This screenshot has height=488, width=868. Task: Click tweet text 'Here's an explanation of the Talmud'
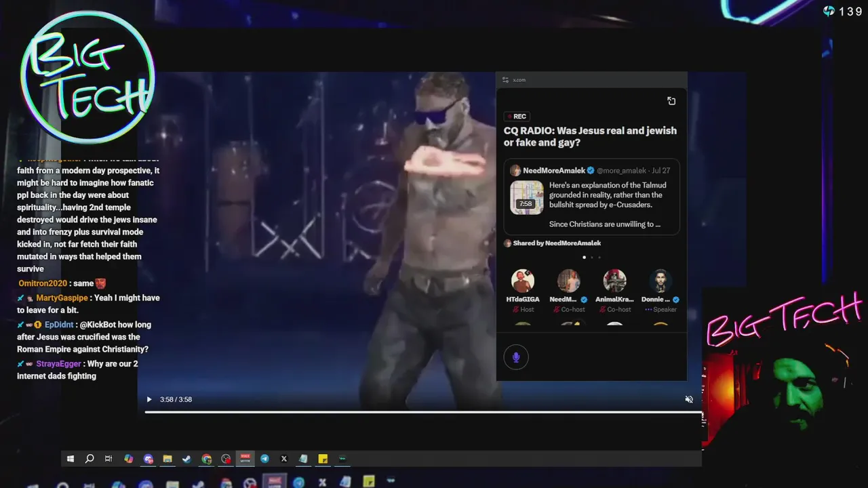[x=608, y=186]
